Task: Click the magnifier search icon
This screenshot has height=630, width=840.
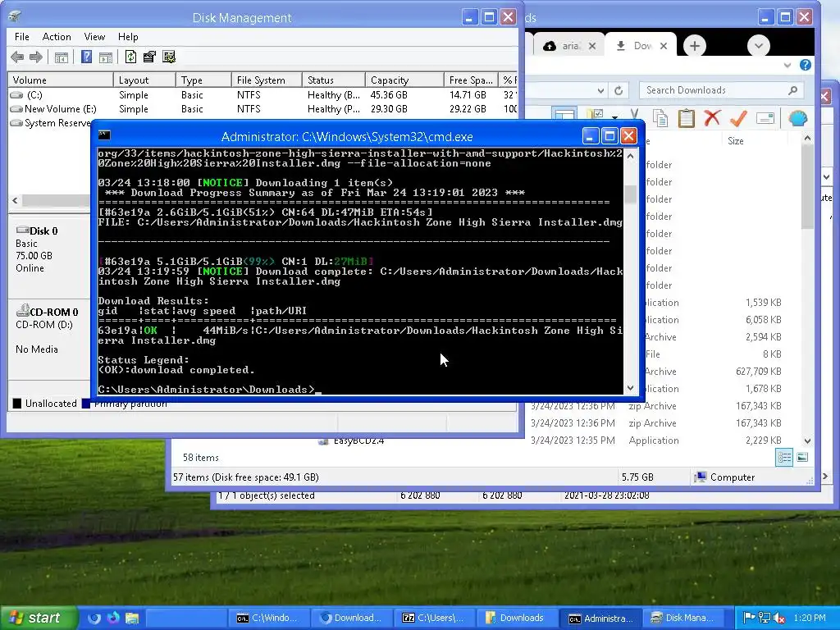Action: point(793,90)
